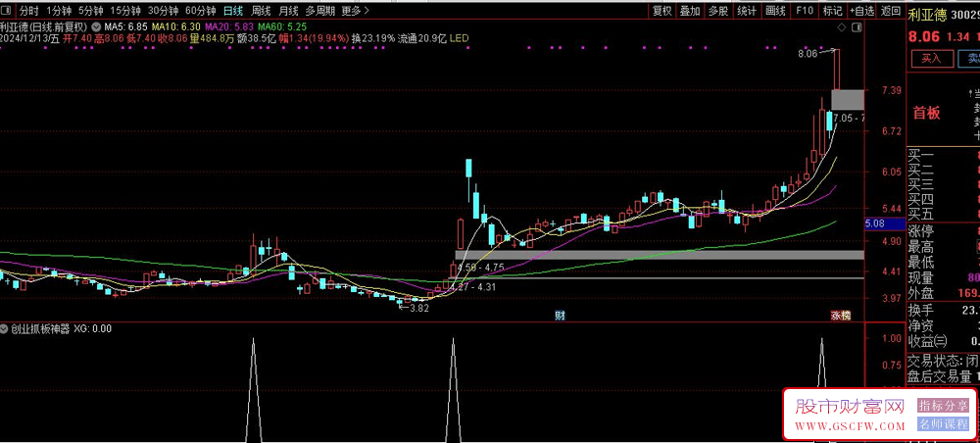Viewport: 980px width, 443px height.
Task: Select the 30分钟 period tab
Action: click(163, 11)
